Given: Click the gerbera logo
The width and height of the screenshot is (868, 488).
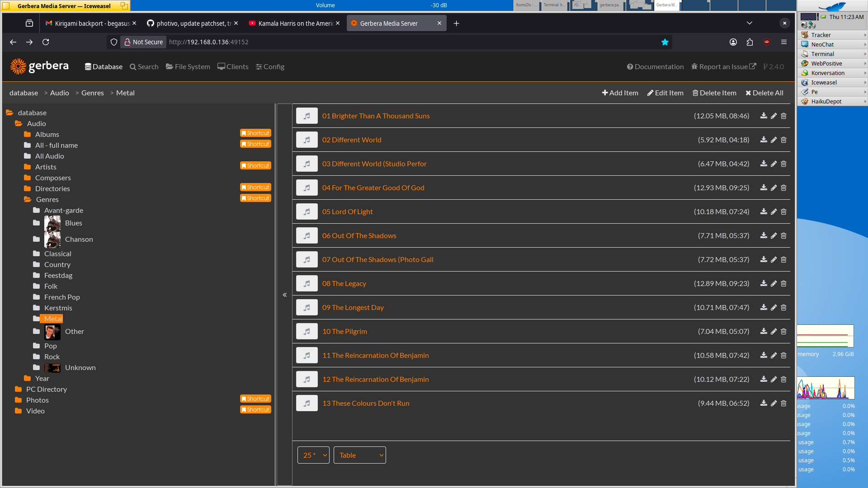Looking at the screenshot, I should tap(39, 66).
